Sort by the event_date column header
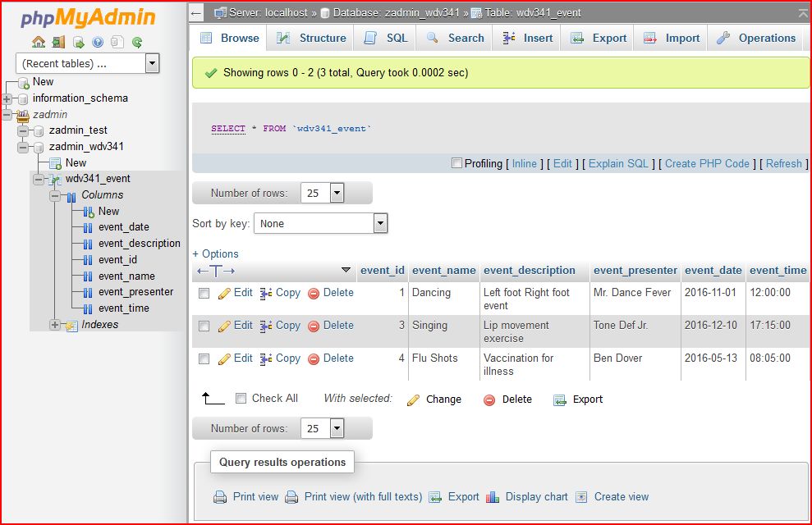 point(713,270)
